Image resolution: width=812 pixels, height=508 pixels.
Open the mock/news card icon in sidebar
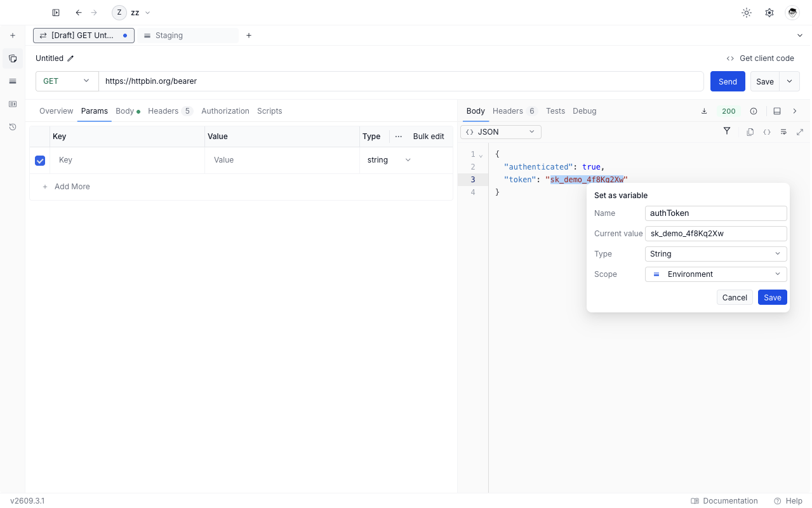(x=13, y=104)
